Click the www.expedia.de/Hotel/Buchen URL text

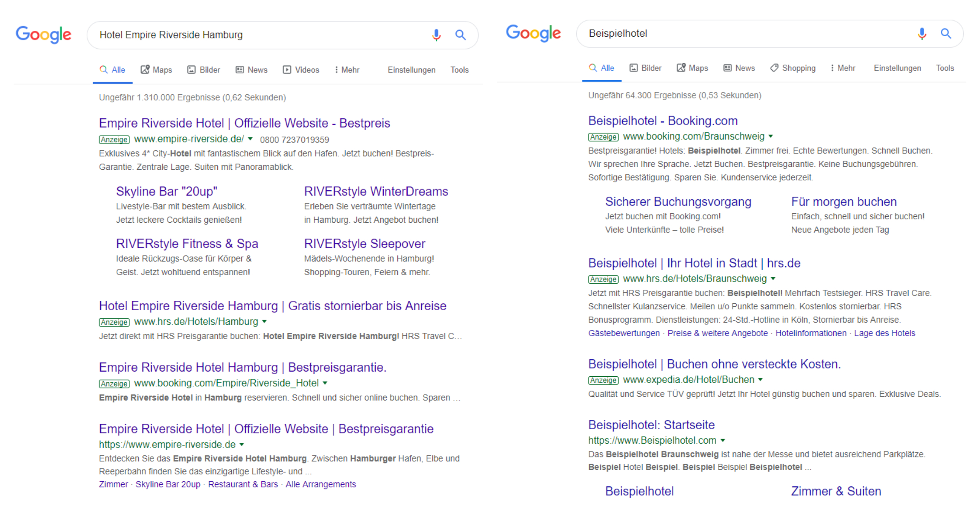[688, 380]
